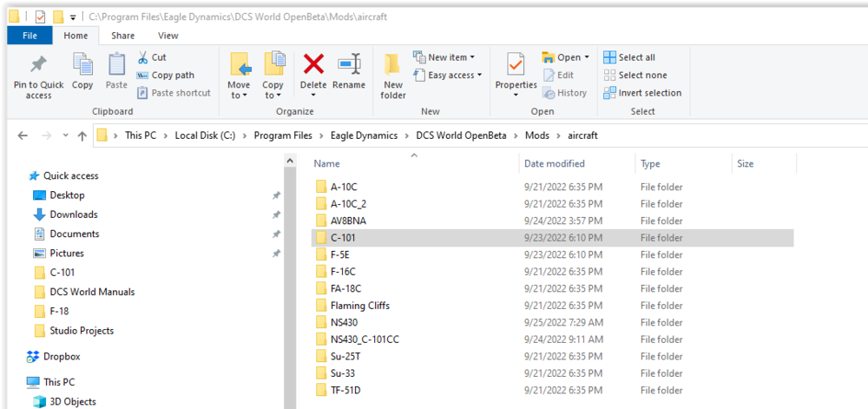This screenshot has height=409, width=868.
Task: Click Invert selection in ribbon
Action: coord(642,93)
